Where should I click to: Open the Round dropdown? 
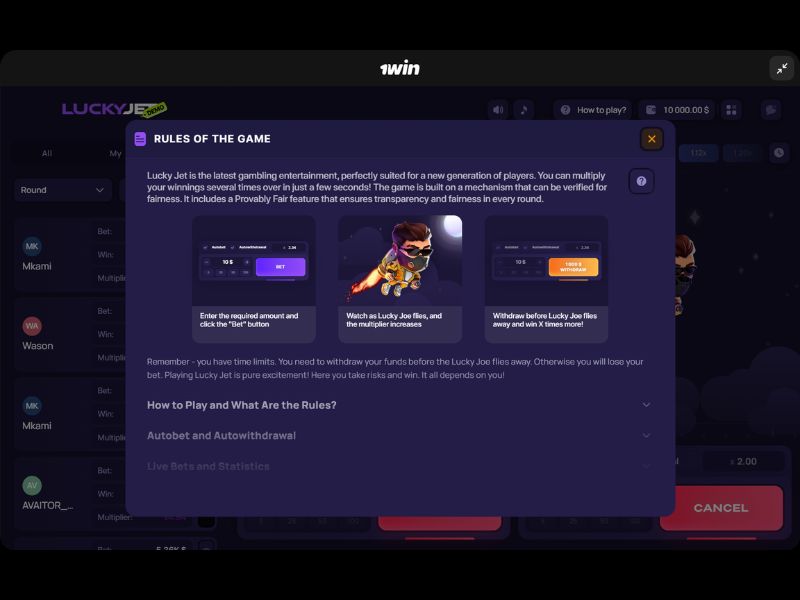coord(63,190)
